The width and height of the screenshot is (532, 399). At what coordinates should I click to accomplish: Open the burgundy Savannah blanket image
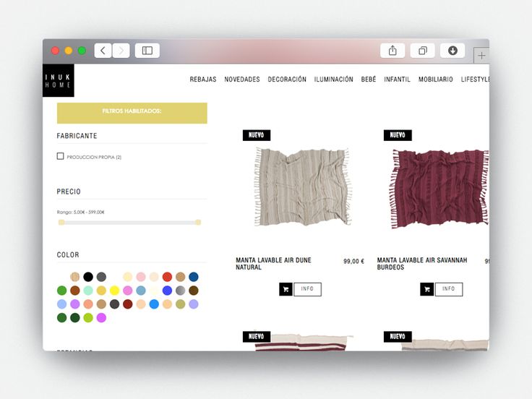pyautogui.click(x=439, y=189)
